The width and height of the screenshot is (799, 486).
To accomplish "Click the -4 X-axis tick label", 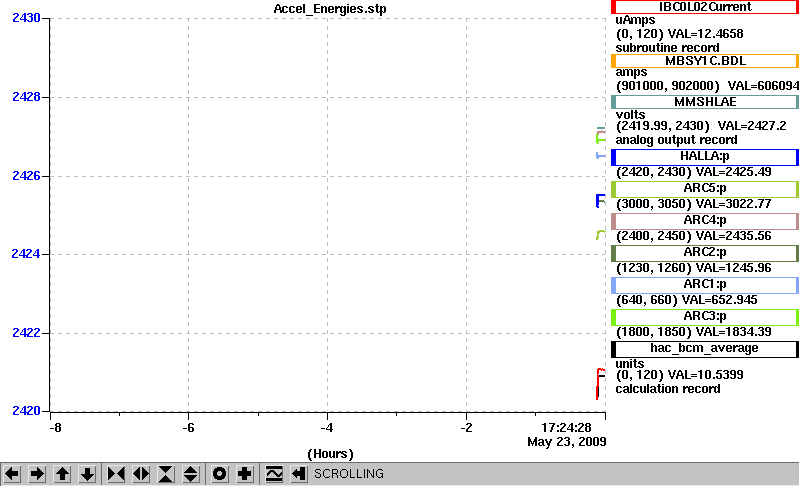I will click(327, 428).
